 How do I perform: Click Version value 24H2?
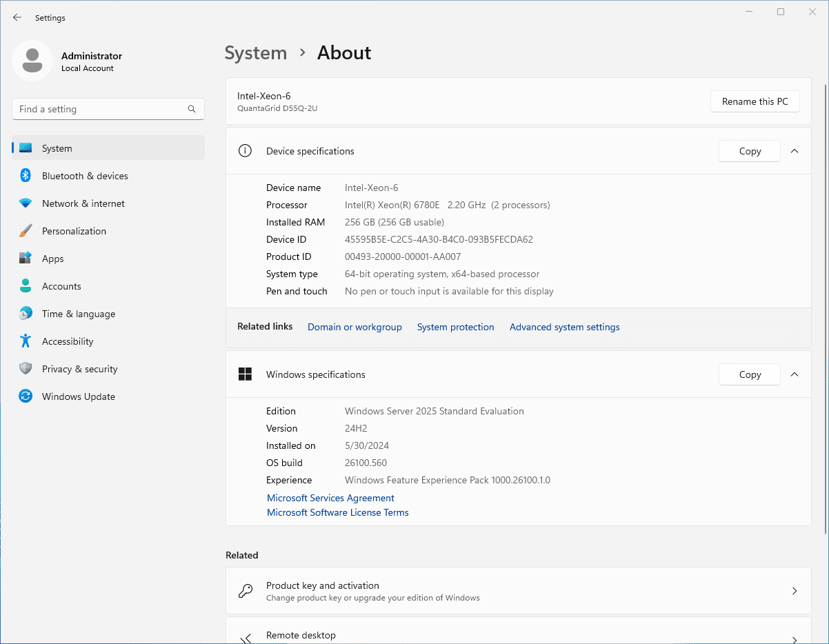(x=356, y=428)
